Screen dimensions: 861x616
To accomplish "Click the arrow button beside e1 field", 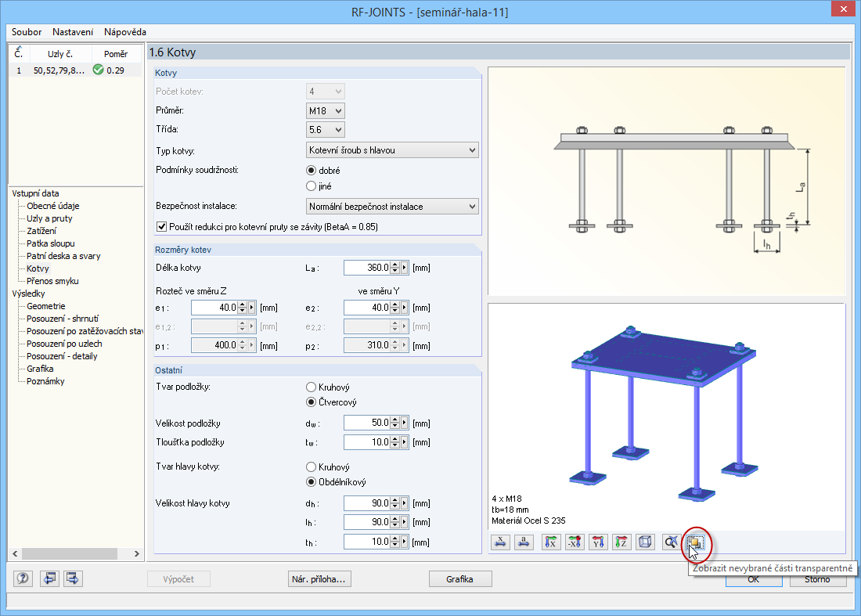I will pos(252,308).
